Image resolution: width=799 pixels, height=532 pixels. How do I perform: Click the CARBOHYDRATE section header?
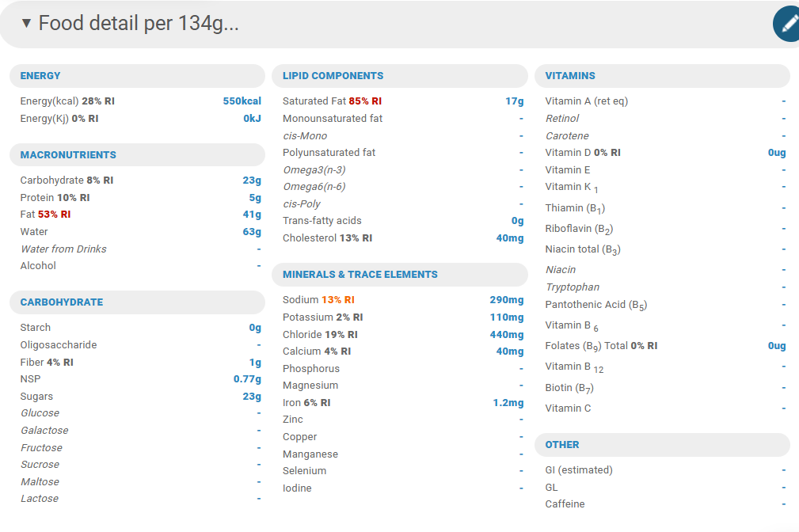coord(137,302)
